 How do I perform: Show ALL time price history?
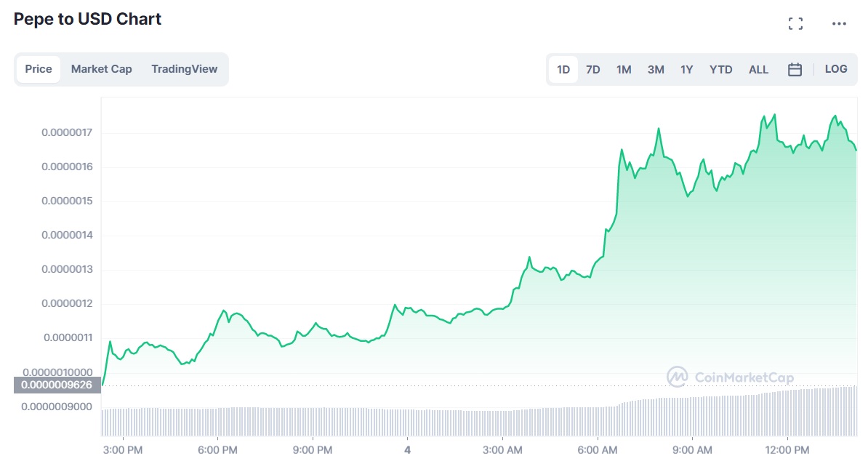[x=758, y=70]
